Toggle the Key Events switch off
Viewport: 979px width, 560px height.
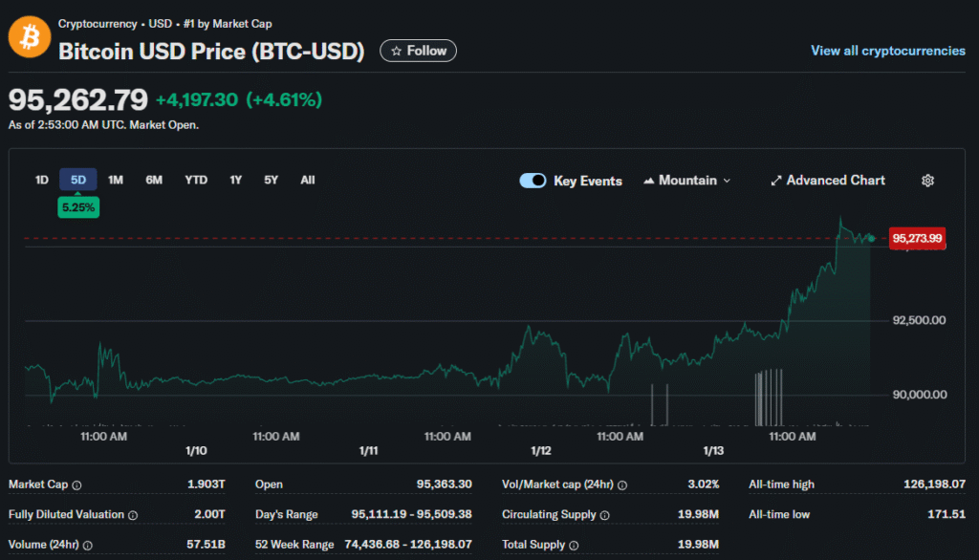tap(533, 181)
